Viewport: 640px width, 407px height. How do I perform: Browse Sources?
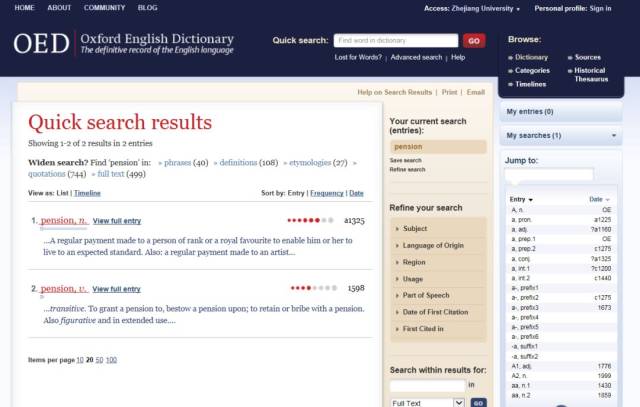(587, 58)
